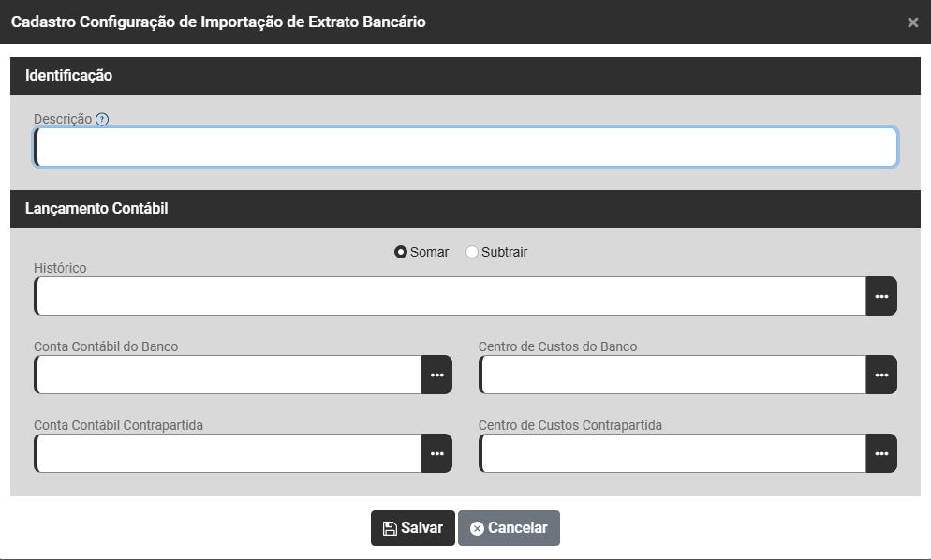Open lookup for Histórico field

881,296
